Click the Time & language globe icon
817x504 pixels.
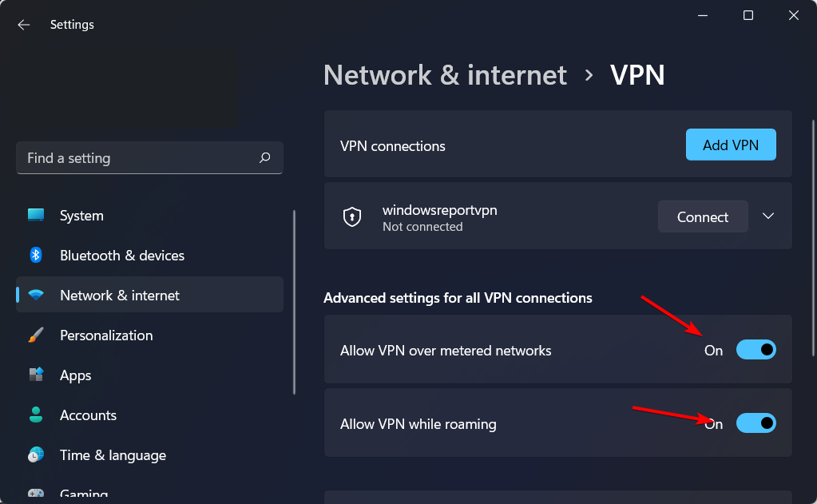point(36,454)
